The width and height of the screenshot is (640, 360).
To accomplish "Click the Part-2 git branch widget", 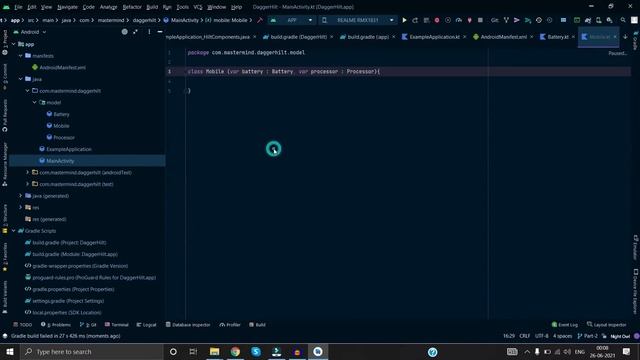I will pyautogui.click(x=587, y=336).
